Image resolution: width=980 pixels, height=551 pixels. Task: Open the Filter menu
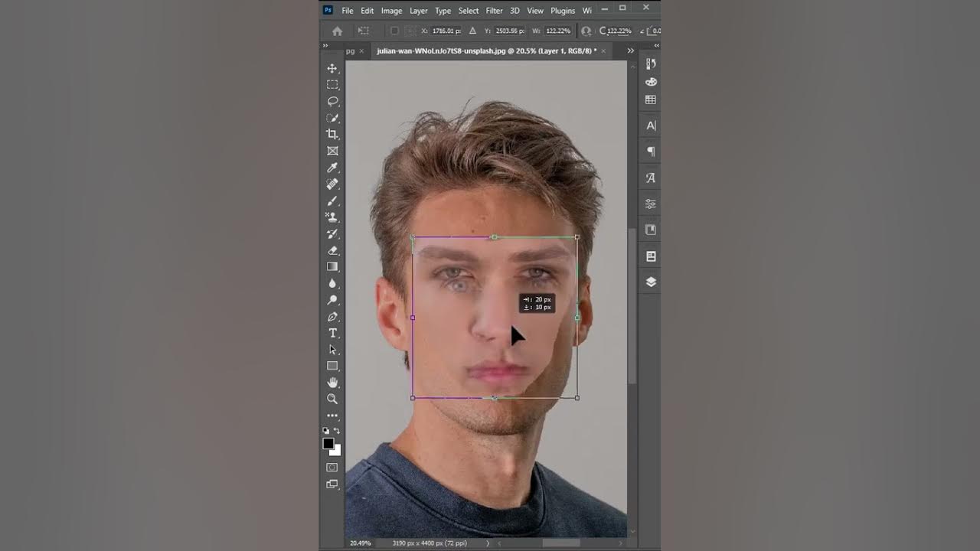[x=495, y=11]
